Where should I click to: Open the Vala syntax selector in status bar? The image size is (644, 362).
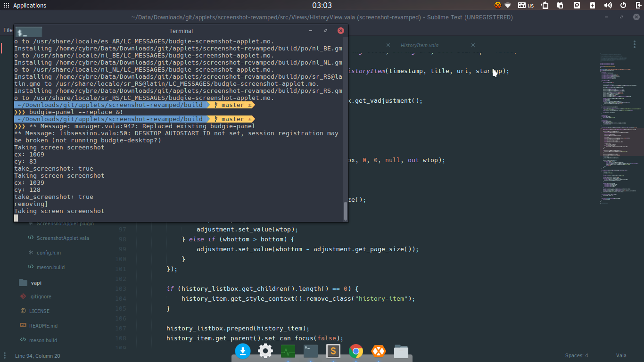[x=621, y=356]
